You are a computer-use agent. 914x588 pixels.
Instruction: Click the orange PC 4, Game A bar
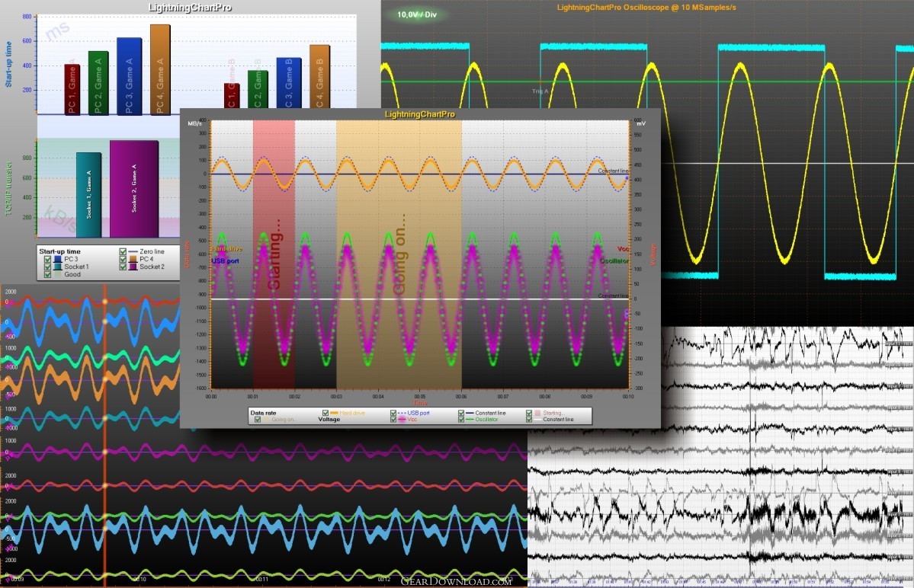[x=160, y=70]
